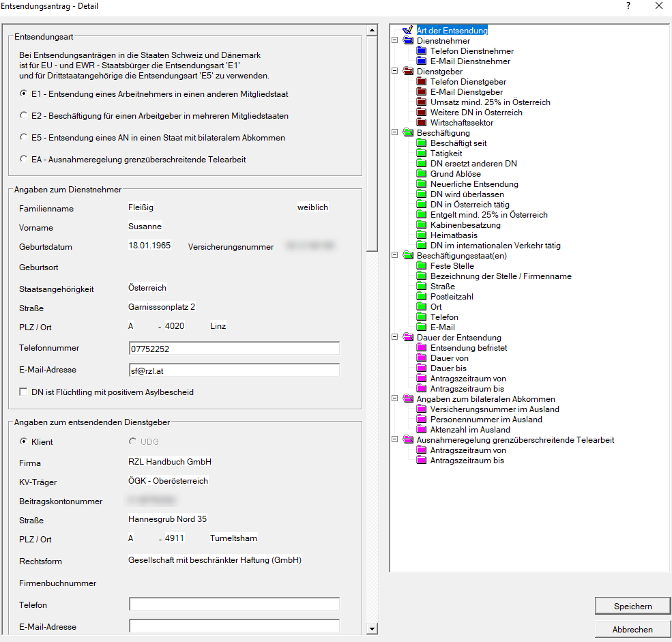The height and width of the screenshot is (642, 672).
Task: Click the green folder icon beside Postleitzahl
Action: click(x=421, y=297)
